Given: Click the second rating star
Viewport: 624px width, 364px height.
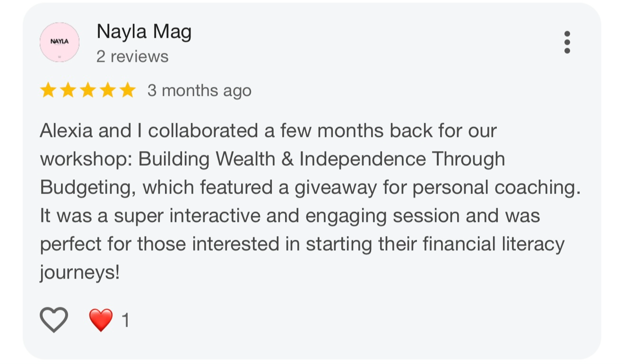Looking at the screenshot, I should point(68,90).
